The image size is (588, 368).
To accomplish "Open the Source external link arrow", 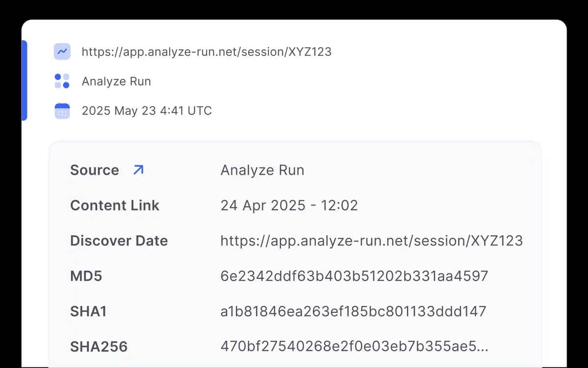I will (138, 170).
